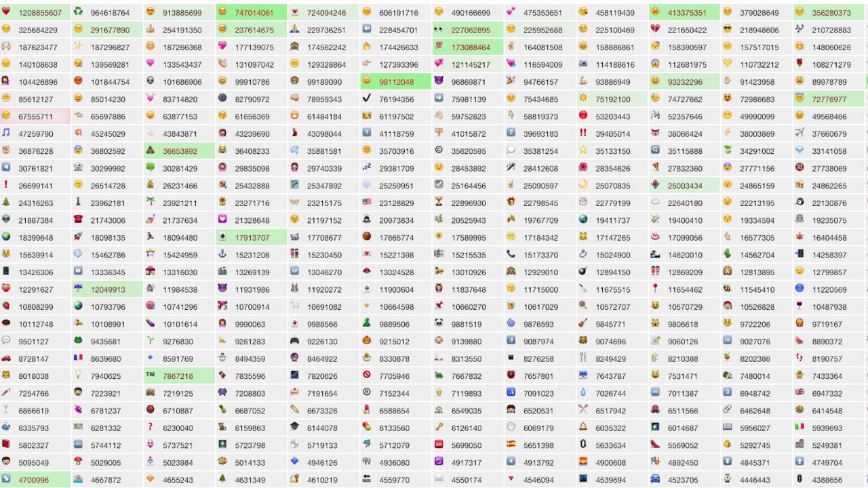This screenshot has width=868, height=488.
Task: Click the count 17913707
Action: (252, 238)
